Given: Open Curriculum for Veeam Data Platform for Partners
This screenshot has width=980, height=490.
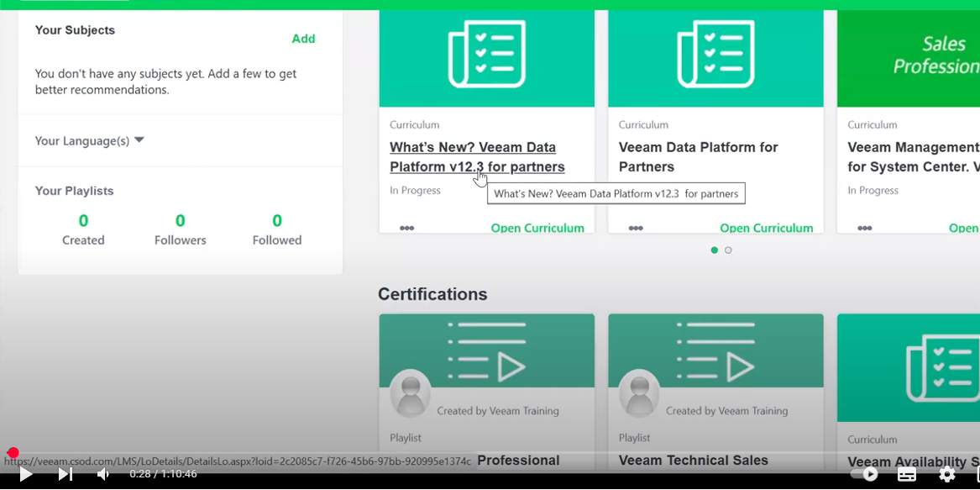Looking at the screenshot, I should coord(766,228).
